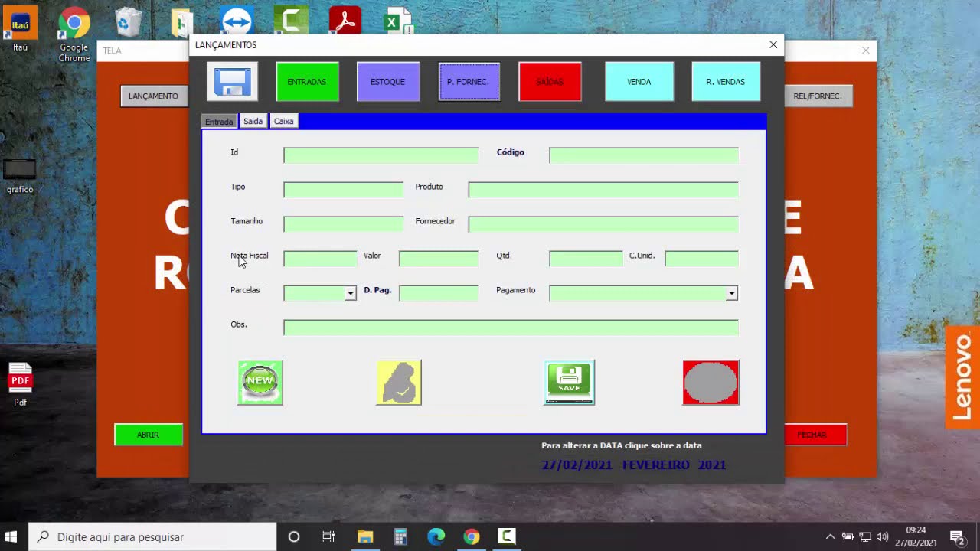The height and width of the screenshot is (551, 980).
Task: Open the notification center icon
Action: (x=956, y=536)
